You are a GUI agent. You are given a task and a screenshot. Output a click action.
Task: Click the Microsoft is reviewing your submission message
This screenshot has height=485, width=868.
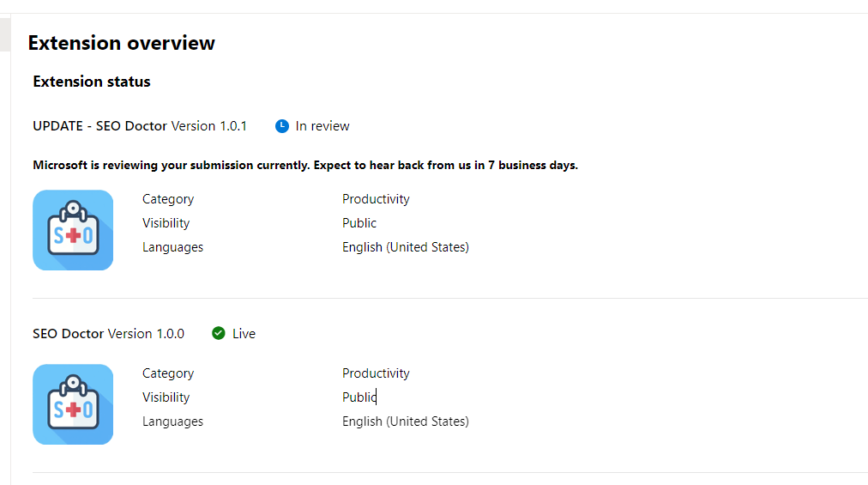tap(305, 165)
